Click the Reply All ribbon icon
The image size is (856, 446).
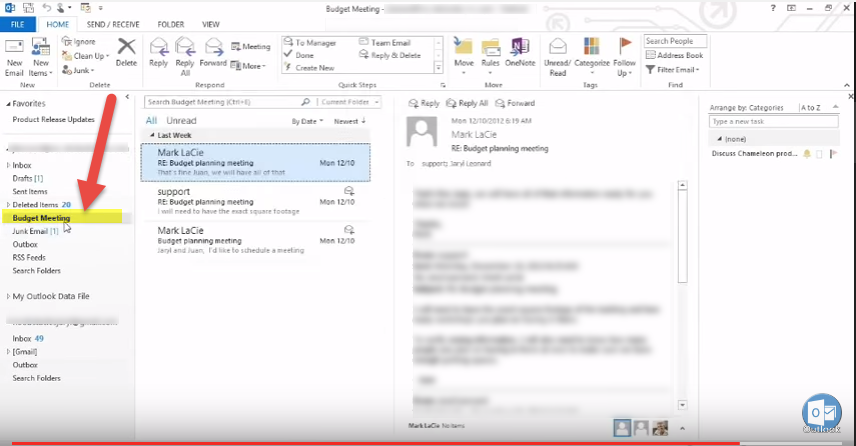click(x=185, y=50)
